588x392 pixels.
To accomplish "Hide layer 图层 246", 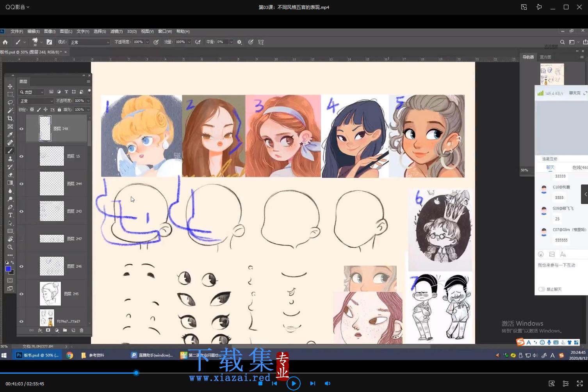I will pyautogui.click(x=21, y=266).
